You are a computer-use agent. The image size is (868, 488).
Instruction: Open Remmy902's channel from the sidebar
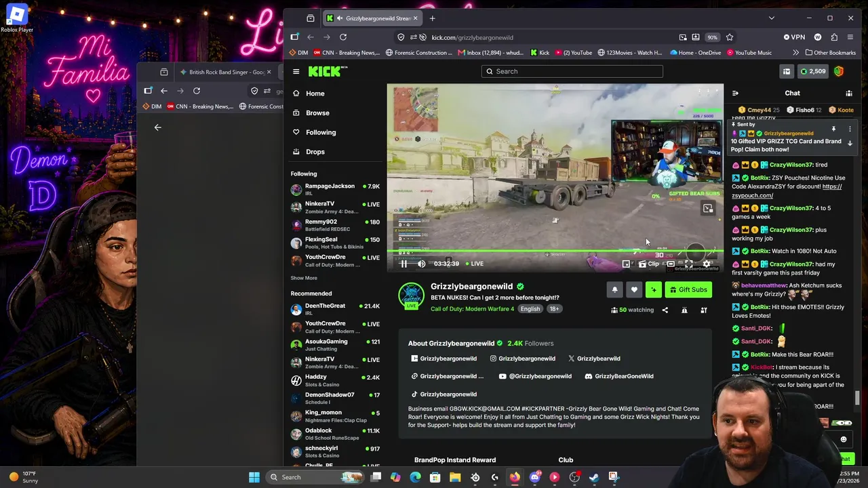tap(336, 225)
